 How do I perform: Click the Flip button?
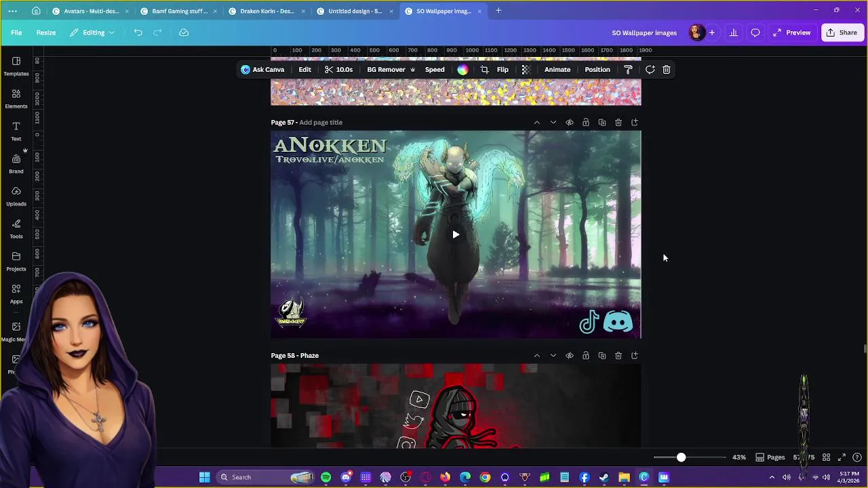(x=502, y=70)
